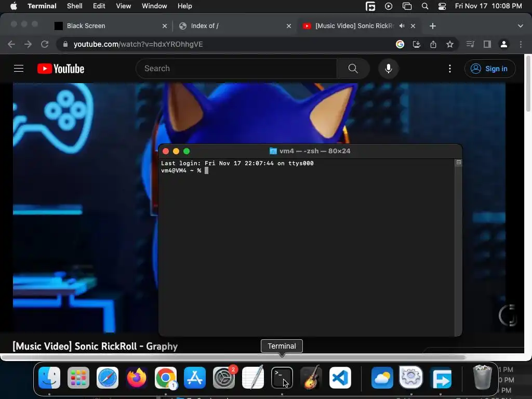Click the youtube.com address bar URL
This screenshot has width=532, height=399.
click(x=138, y=44)
